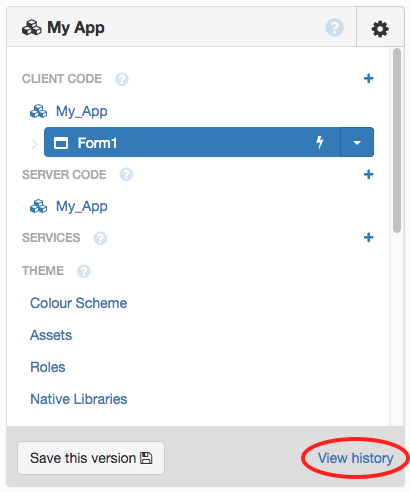Open the Roles link

tap(48, 367)
